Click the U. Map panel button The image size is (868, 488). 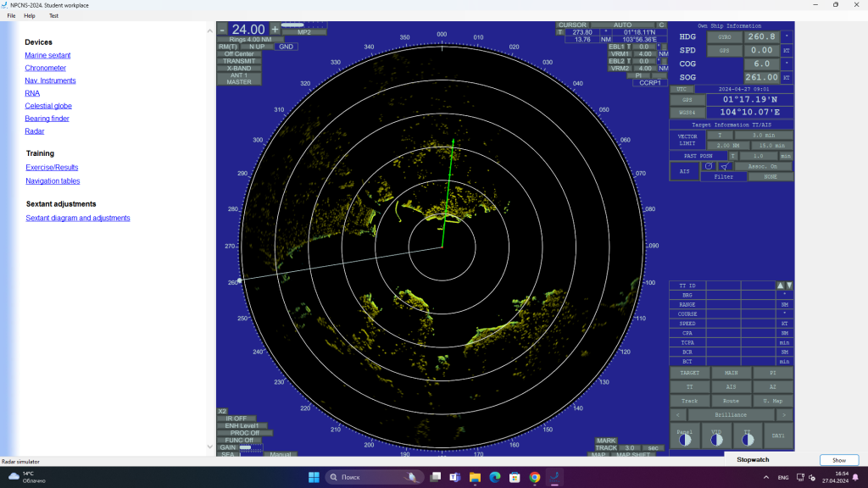773,401
